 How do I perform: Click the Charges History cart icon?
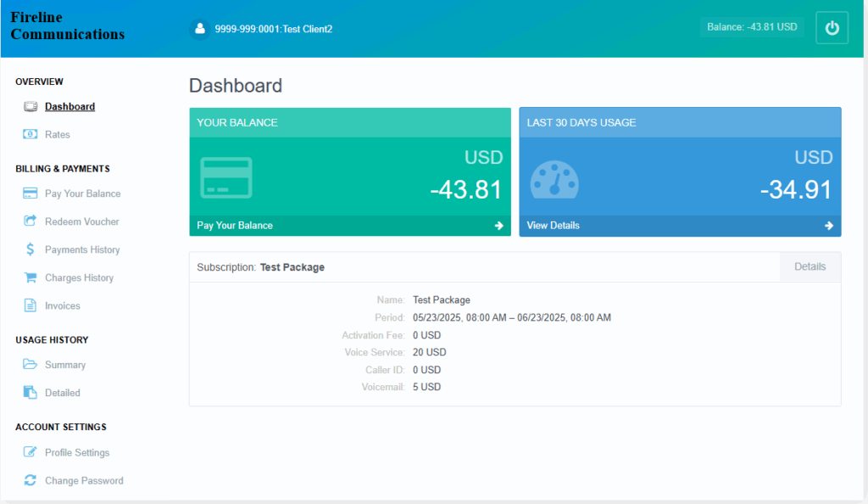(31, 277)
